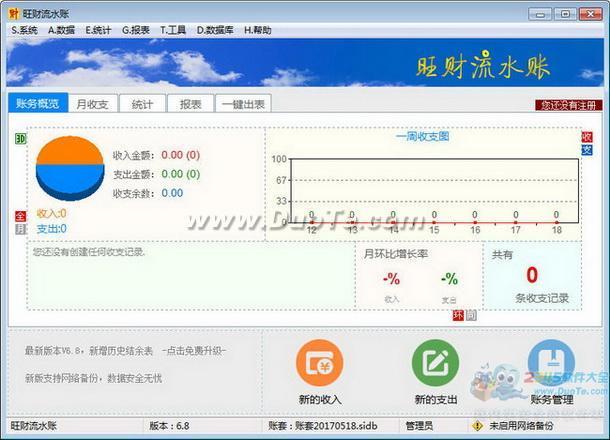Open the S.系统 menu

point(24,30)
